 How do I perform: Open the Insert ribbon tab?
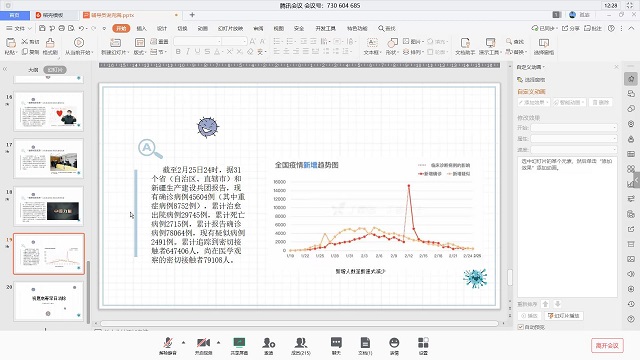coord(141,28)
